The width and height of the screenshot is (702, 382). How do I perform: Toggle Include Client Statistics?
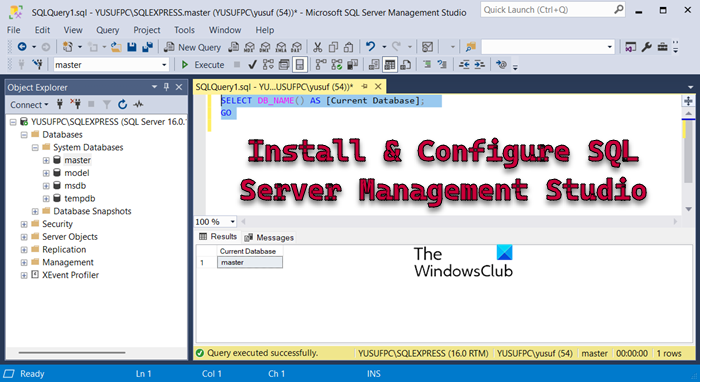tap(353, 64)
